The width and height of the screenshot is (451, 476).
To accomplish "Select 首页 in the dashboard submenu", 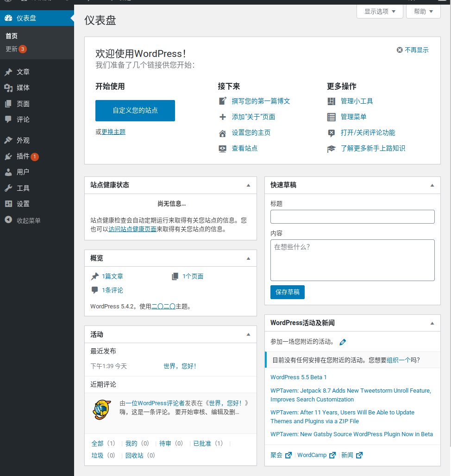I will (12, 36).
